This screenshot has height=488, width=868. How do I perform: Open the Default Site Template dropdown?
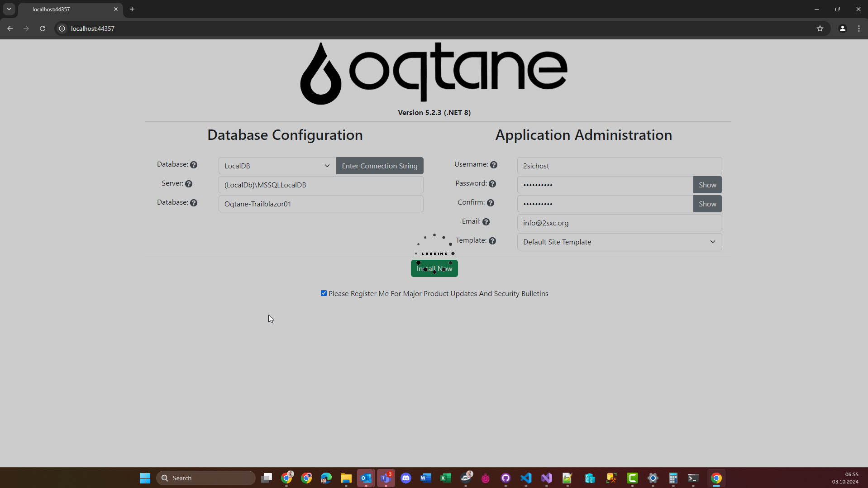(x=619, y=242)
